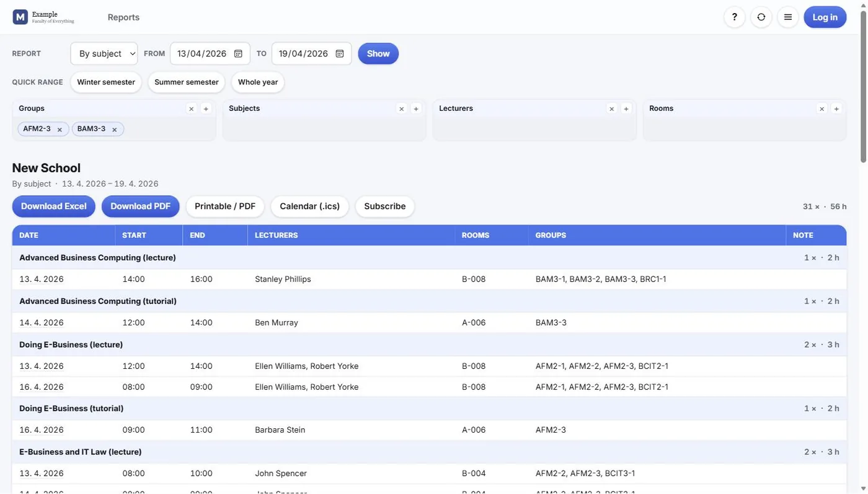Viewport: 868px width, 494px height.
Task: Open the TO date calendar picker icon
Action: tap(340, 54)
